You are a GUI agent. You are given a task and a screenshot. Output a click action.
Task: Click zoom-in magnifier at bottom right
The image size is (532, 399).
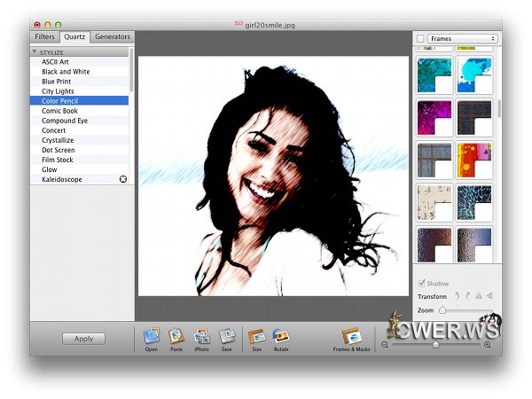488,344
